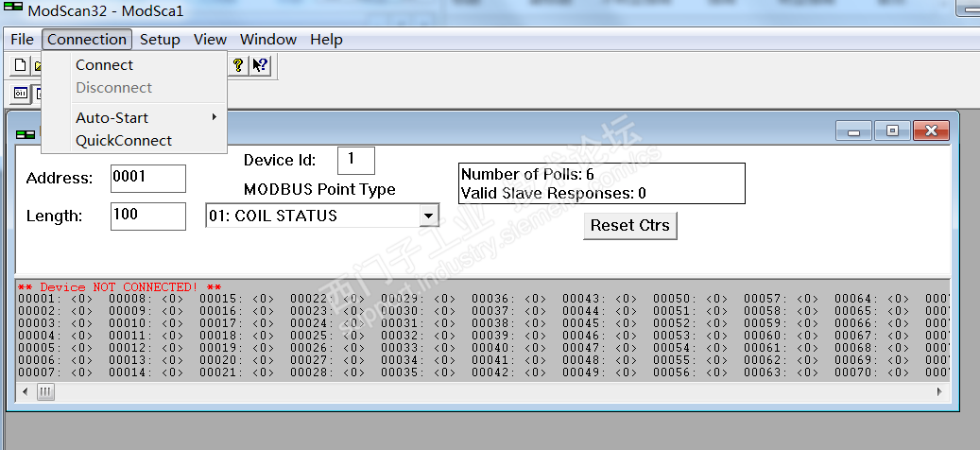This screenshot has width=980, height=450.
Task: Click the red 'Device NOT CONNECTED!' message
Action: [119, 286]
